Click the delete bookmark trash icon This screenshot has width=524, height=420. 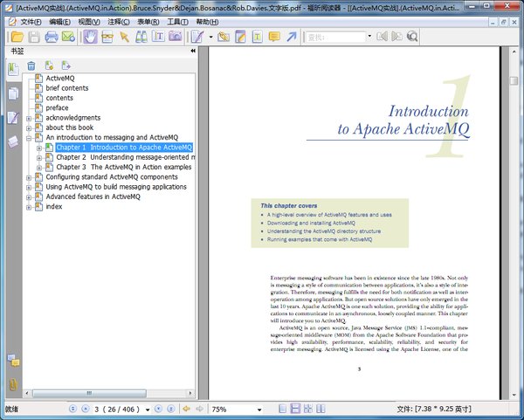[31, 65]
